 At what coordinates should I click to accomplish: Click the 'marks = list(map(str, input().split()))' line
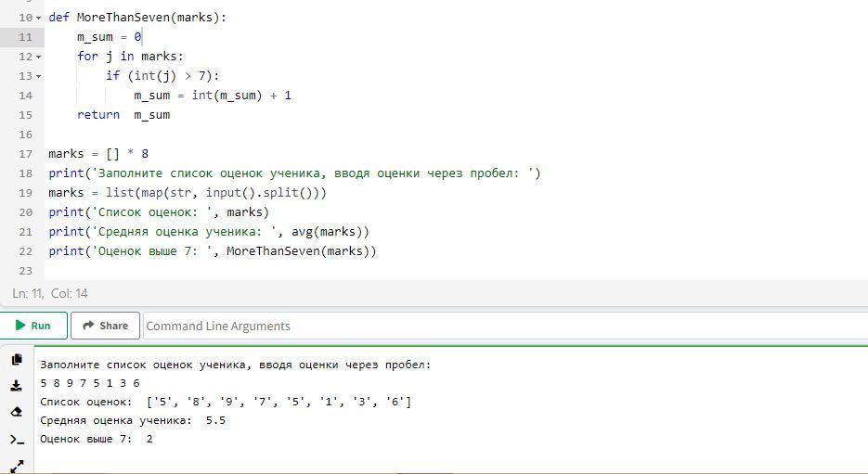pos(188,193)
